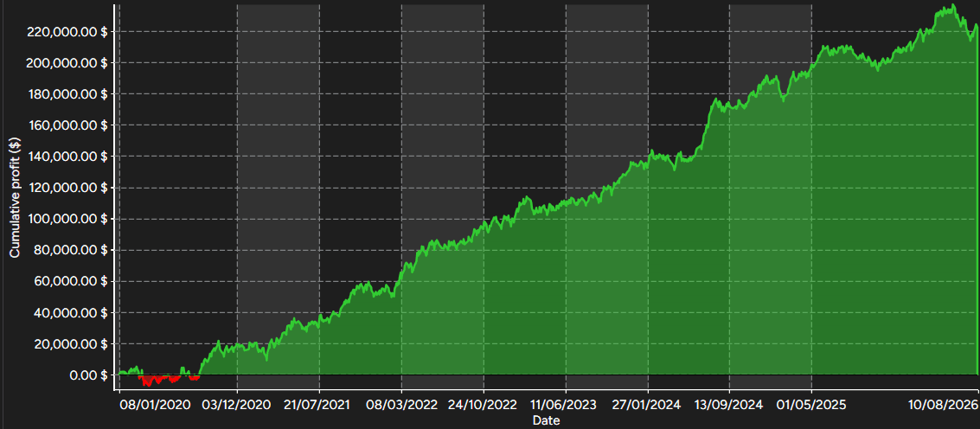Click the 220,000.00 $ y-axis label
Screen dimensions: 980x429
point(67,31)
